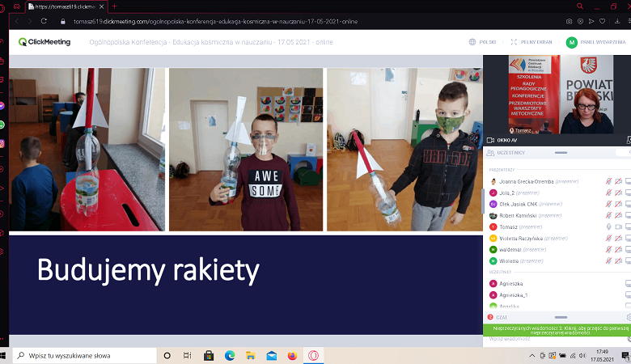Screen dimensions: 631x364
Task: Click Agnieszka screen icon
Action: [x=629, y=284]
